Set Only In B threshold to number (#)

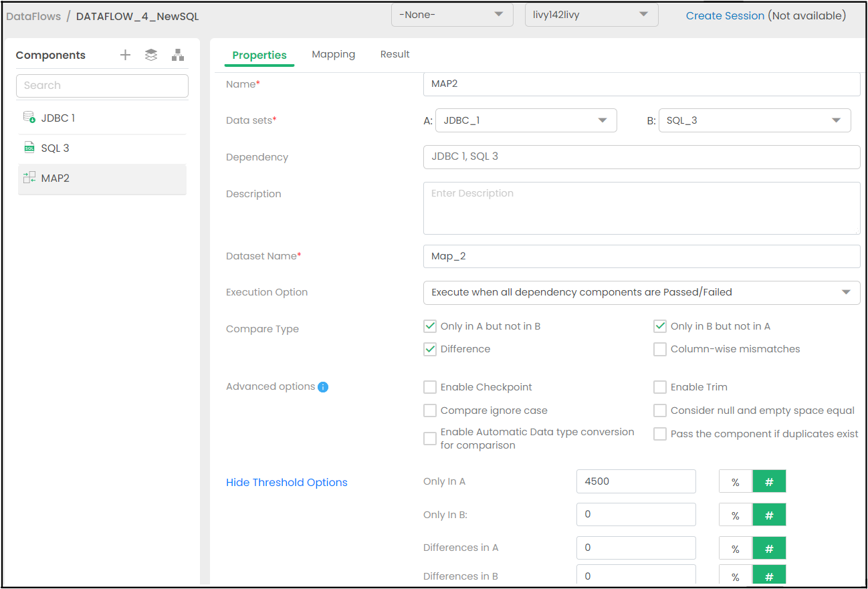[x=769, y=515]
